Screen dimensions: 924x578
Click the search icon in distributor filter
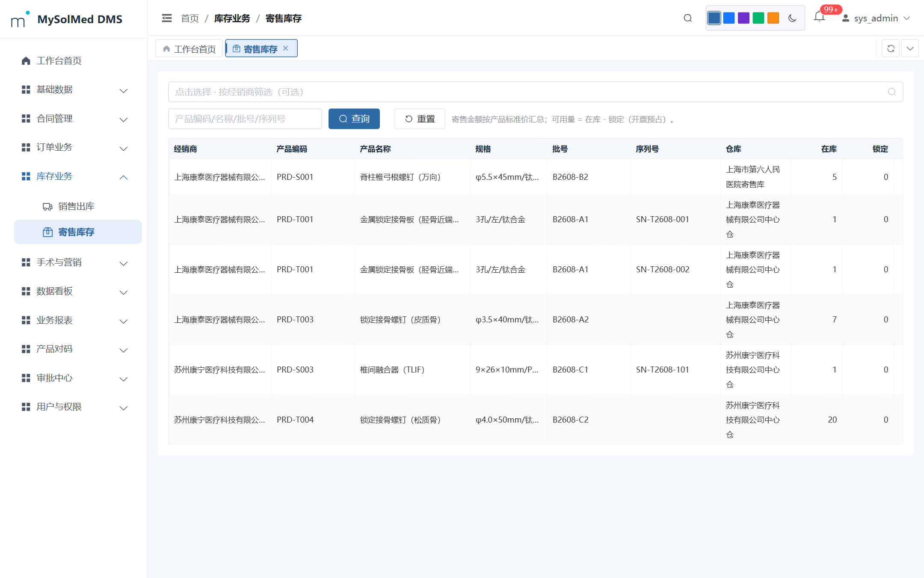pos(892,92)
